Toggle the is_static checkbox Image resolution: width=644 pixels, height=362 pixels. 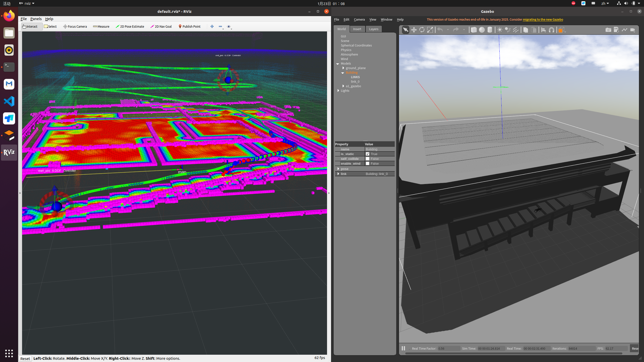368,154
